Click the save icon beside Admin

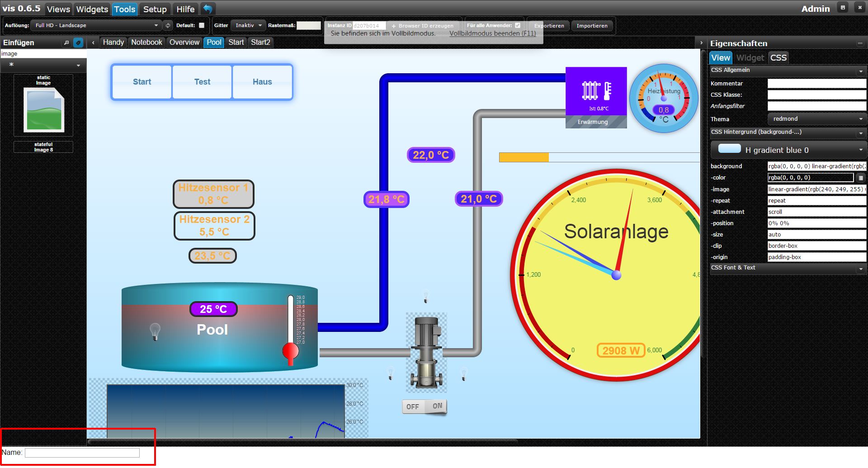coord(843,8)
